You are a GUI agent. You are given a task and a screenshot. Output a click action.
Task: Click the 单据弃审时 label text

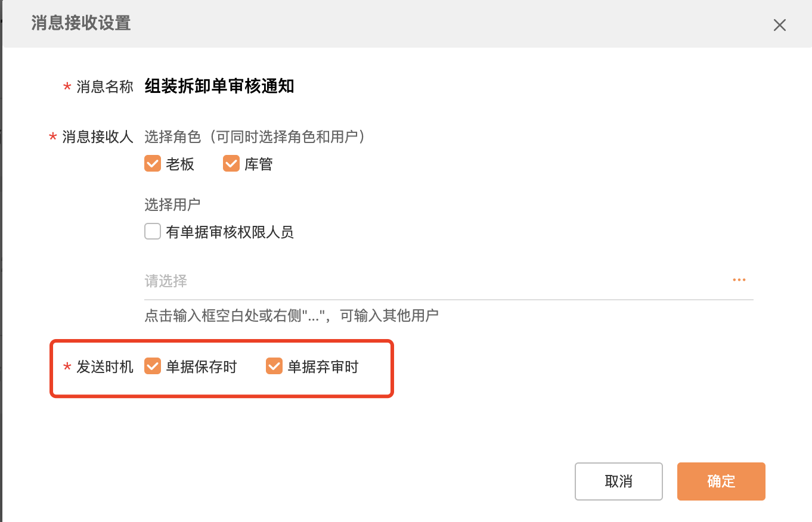click(323, 366)
